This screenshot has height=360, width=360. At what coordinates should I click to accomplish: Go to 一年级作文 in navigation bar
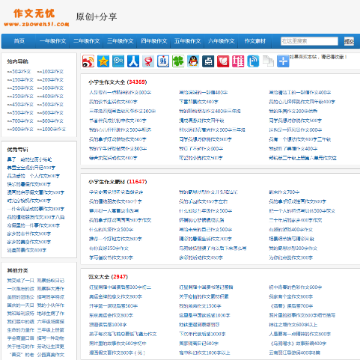(x=53, y=41)
